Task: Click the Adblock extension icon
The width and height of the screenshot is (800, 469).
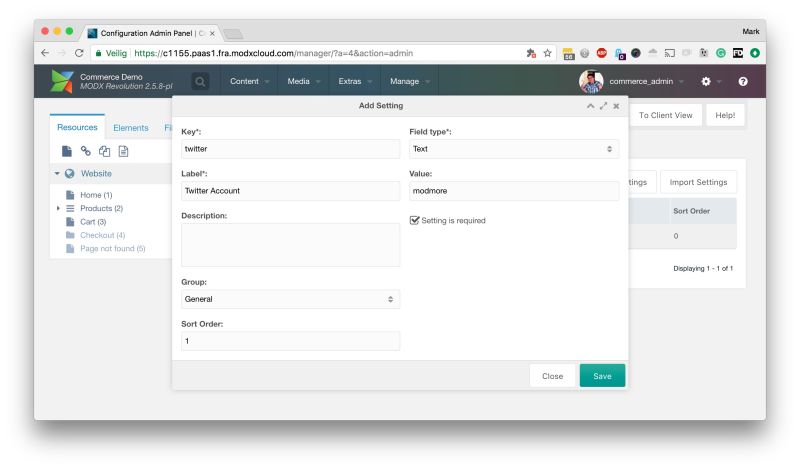Action: [602, 53]
